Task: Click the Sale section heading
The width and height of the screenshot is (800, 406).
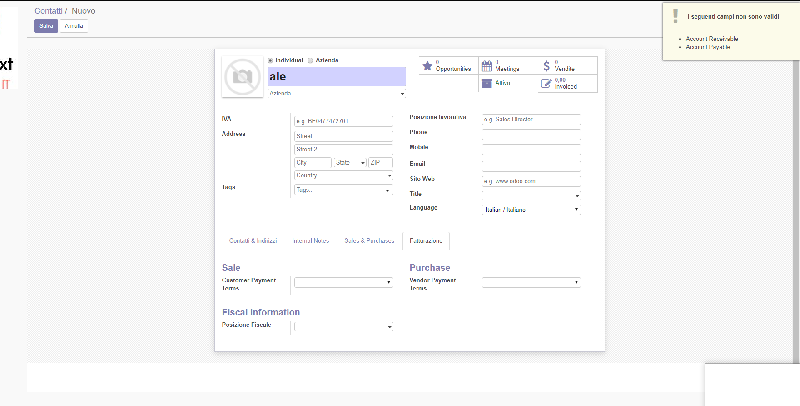Action: tap(231, 268)
